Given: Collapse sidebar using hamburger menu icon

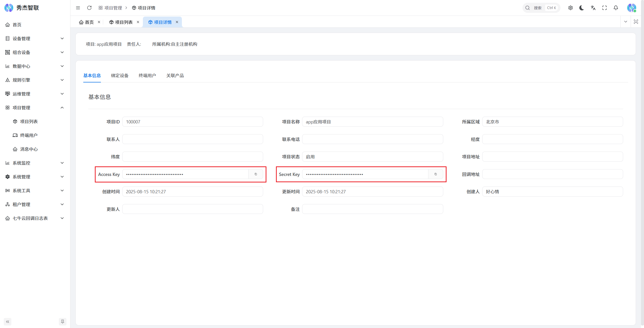Looking at the screenshot, I should coord(78,8).
